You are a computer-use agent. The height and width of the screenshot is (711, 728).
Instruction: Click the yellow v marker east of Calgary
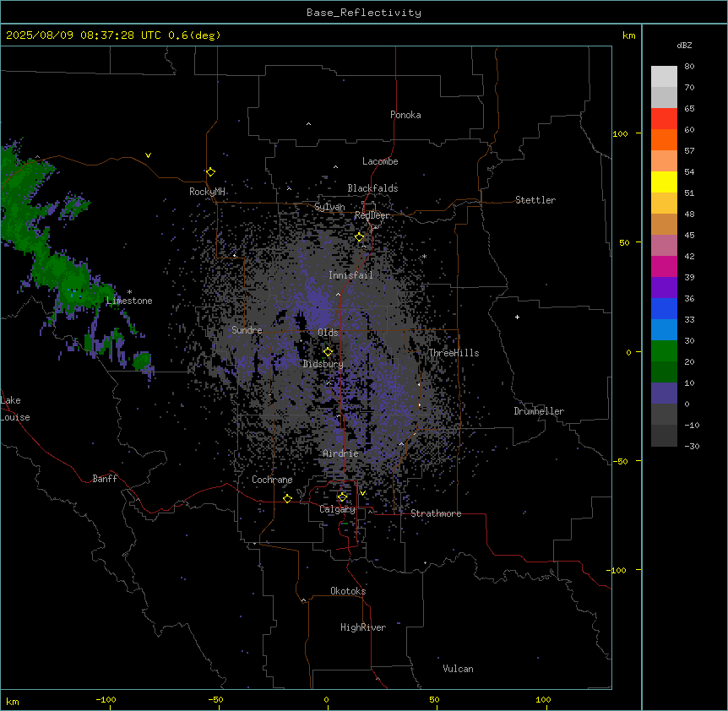362,493
